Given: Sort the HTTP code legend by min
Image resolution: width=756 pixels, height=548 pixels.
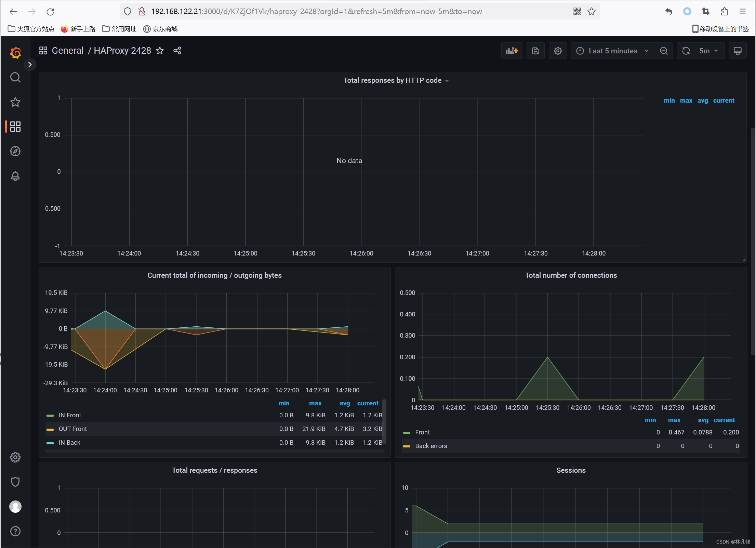Looking at the screenshot, I should click(x=669, y=101).
